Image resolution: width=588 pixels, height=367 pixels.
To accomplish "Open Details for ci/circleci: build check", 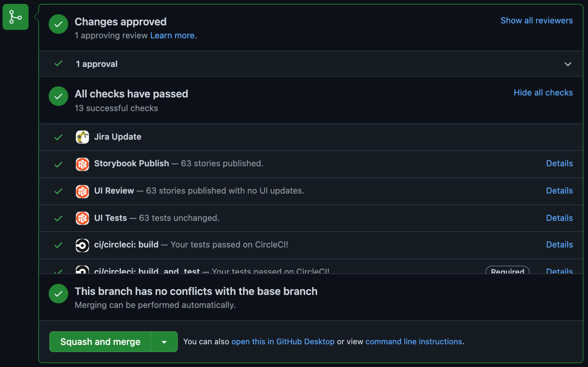I will click(x=559, y=245).
